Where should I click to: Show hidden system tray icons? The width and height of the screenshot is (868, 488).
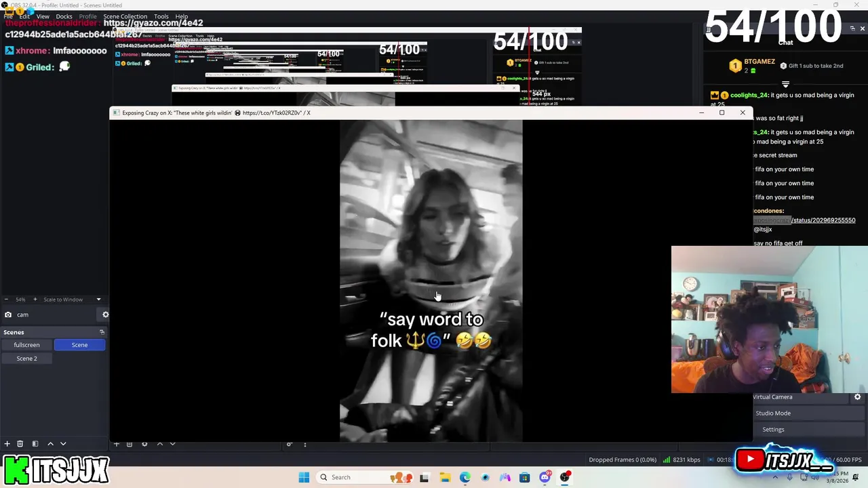(x=775, y=477)
